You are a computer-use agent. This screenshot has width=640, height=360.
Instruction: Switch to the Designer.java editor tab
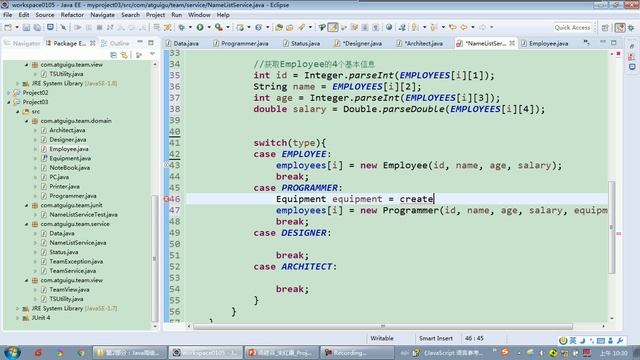tap(358, 43)
